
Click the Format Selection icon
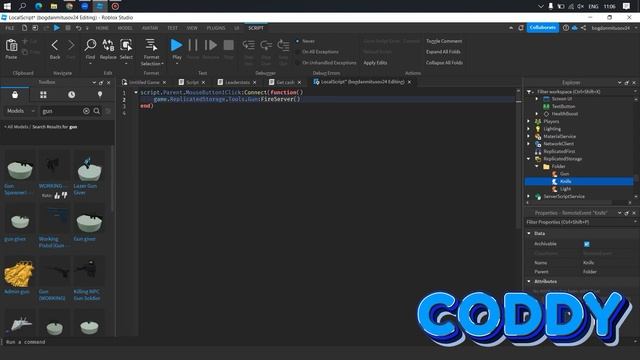(x=151, y=45)
